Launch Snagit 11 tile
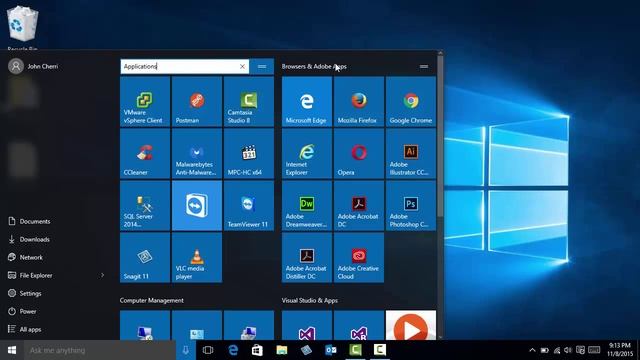This screenshot has height=360, width=640. 145,258
